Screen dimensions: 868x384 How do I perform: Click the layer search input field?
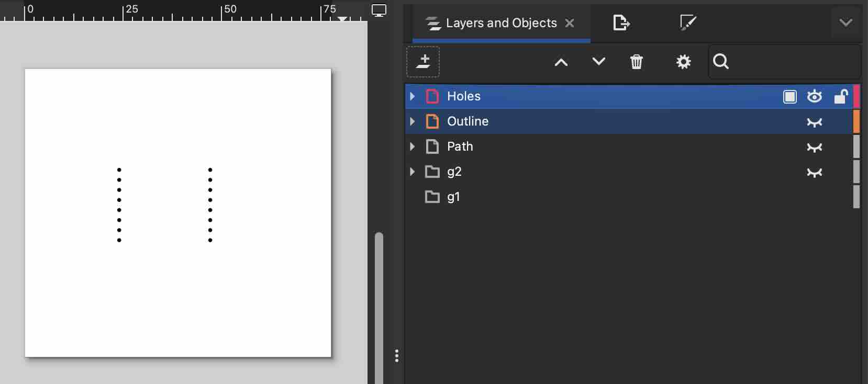click(x=785, y=62)
